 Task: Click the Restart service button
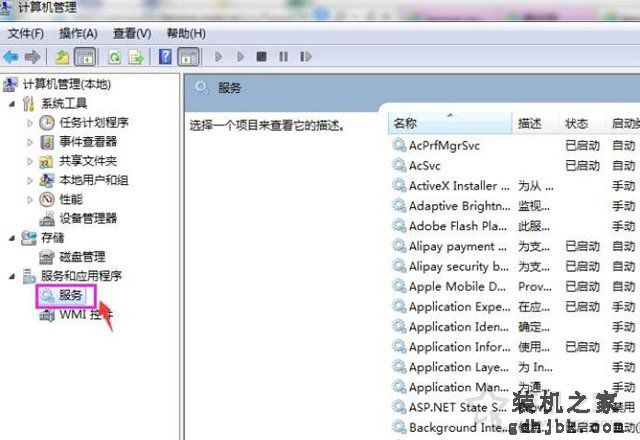tap(306, 56)
